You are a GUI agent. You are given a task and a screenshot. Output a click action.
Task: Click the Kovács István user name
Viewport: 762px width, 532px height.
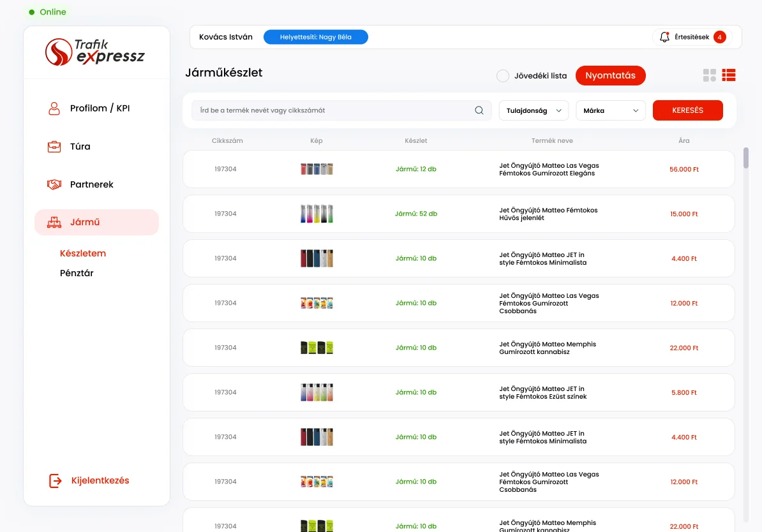click(x=226, y=37)
